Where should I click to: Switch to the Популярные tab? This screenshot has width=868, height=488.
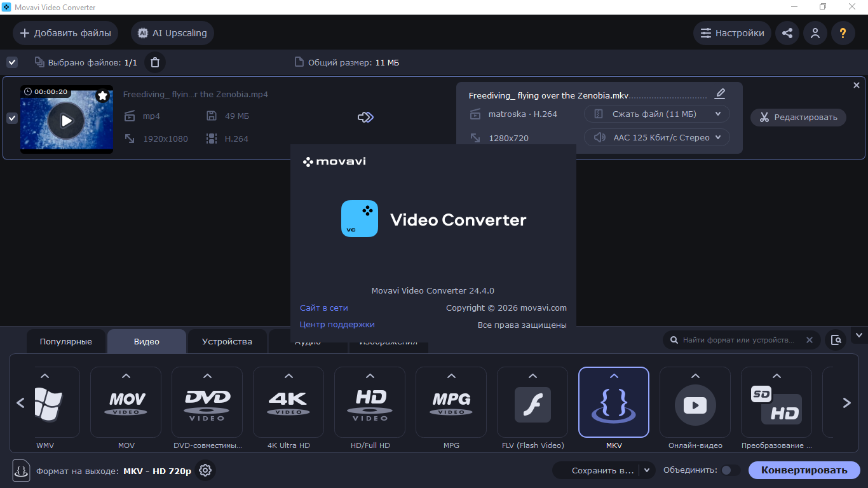[66, 341]
